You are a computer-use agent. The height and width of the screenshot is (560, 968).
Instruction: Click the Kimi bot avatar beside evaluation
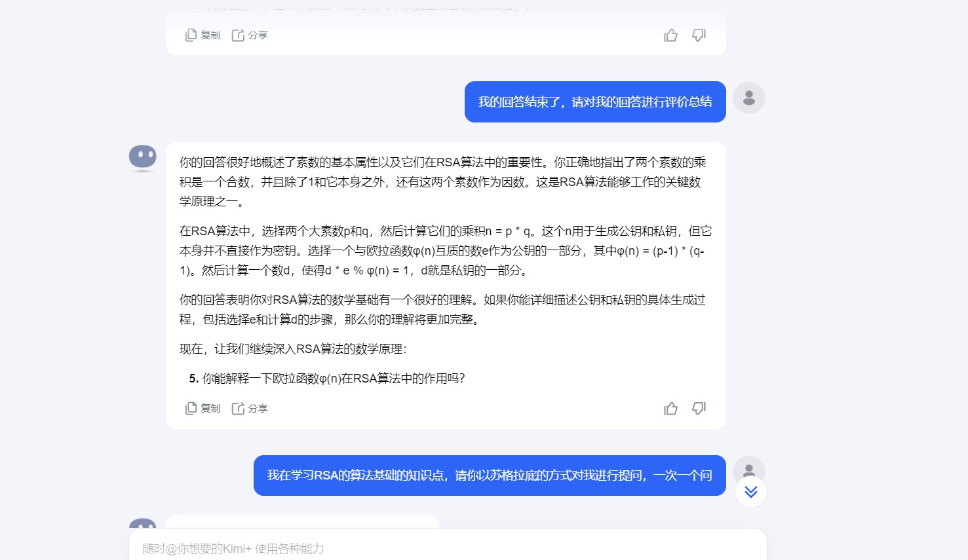[143, 158]
